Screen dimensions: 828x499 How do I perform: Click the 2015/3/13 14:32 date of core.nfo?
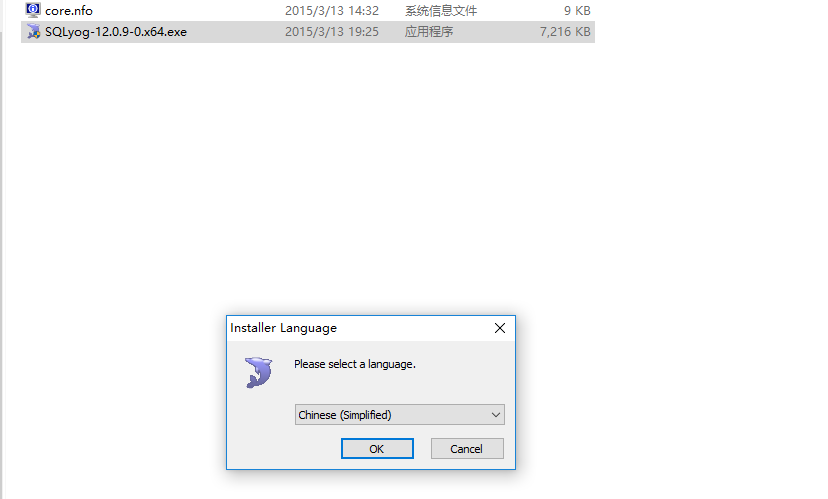click(332, 11)
